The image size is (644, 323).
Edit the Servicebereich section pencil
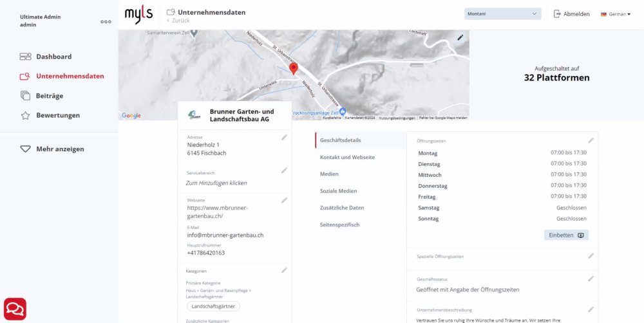284,171
